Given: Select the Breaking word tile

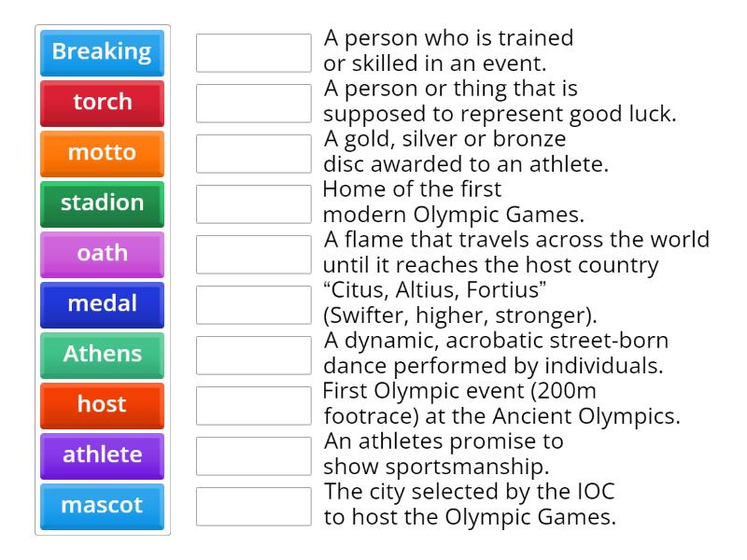Looking at the screenshot, I should point(102,52).
